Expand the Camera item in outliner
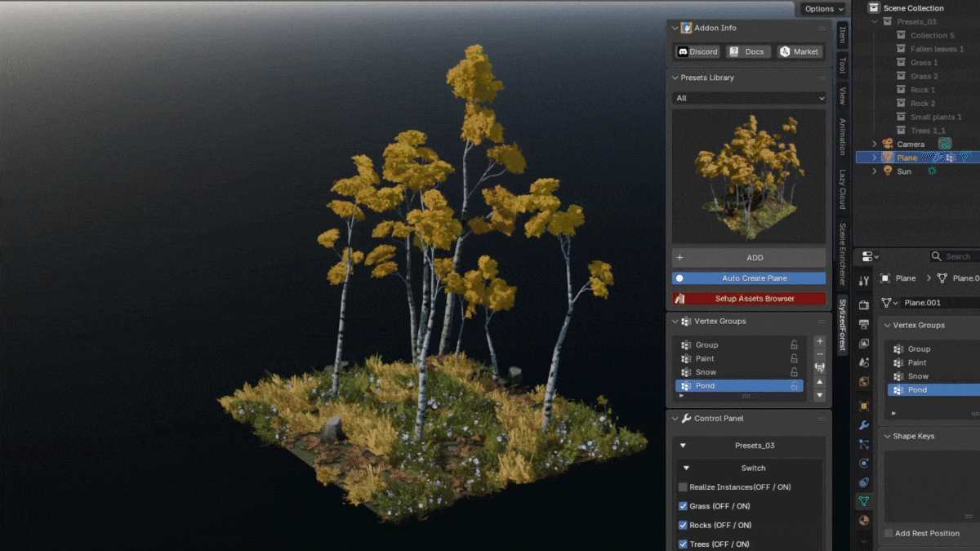Screen dimensions: 980x551 coord(875,144)
